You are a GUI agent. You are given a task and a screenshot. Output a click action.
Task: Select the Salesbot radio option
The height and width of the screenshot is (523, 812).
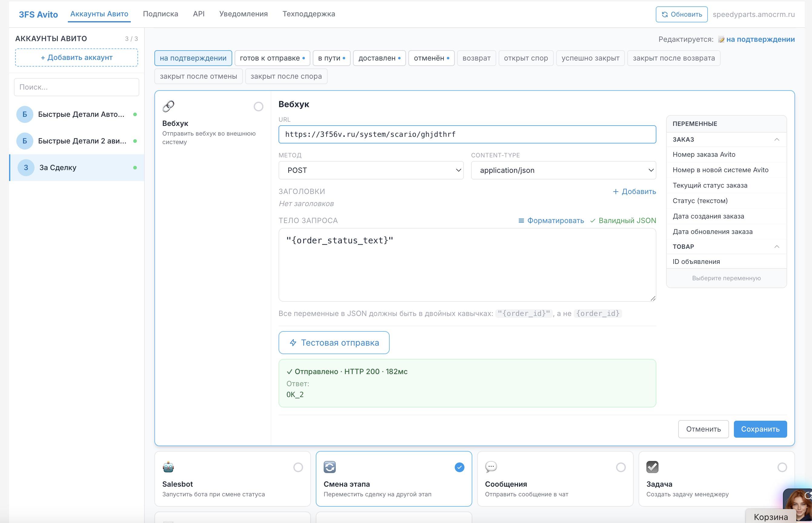point(298,467)
